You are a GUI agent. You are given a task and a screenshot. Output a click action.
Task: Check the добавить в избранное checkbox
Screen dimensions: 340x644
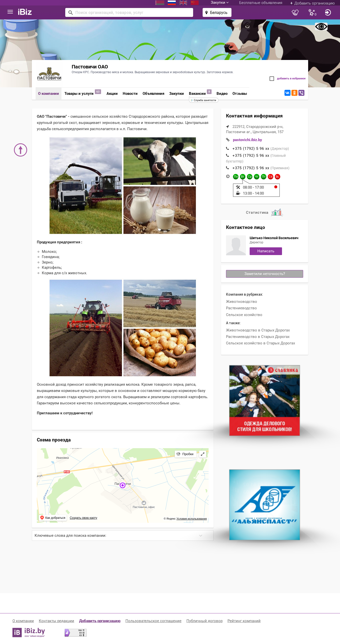click(272, 78)
